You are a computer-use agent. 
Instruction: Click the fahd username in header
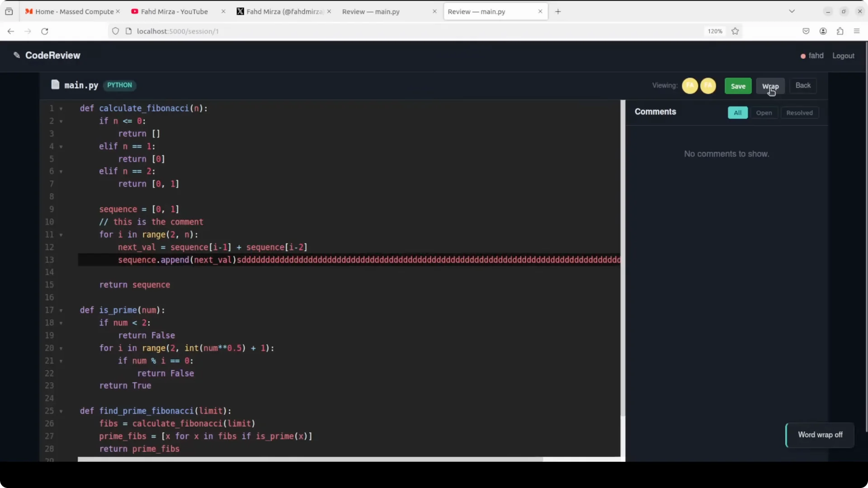[x=816, y=56]
